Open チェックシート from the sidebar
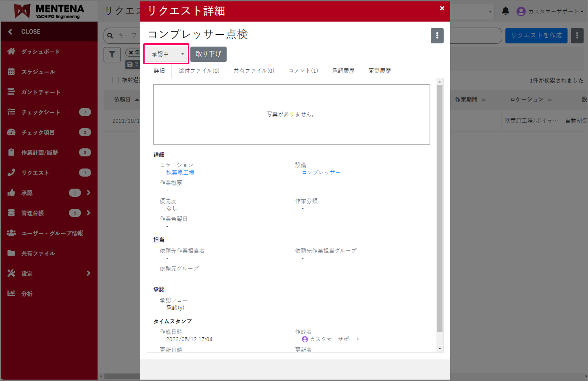The width and height of the screenshot is (588, 381). pyautogui.click(x=11, y=112)
